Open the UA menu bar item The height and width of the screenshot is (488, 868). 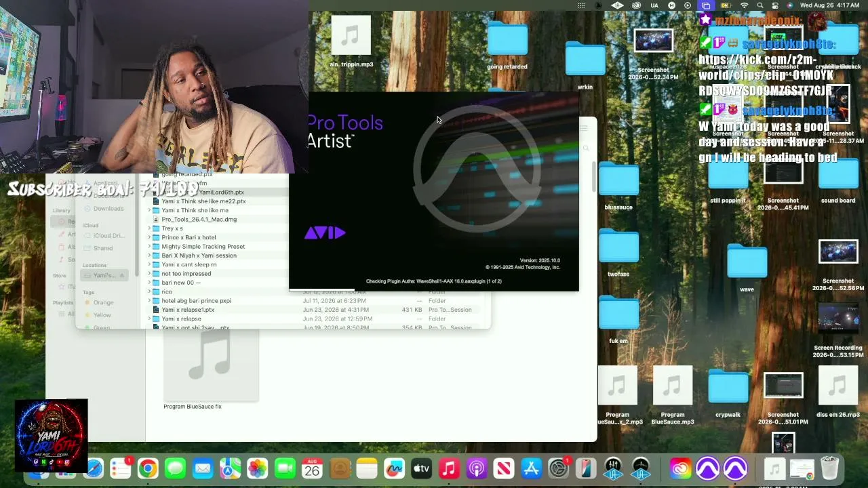(x=654, y=5)
